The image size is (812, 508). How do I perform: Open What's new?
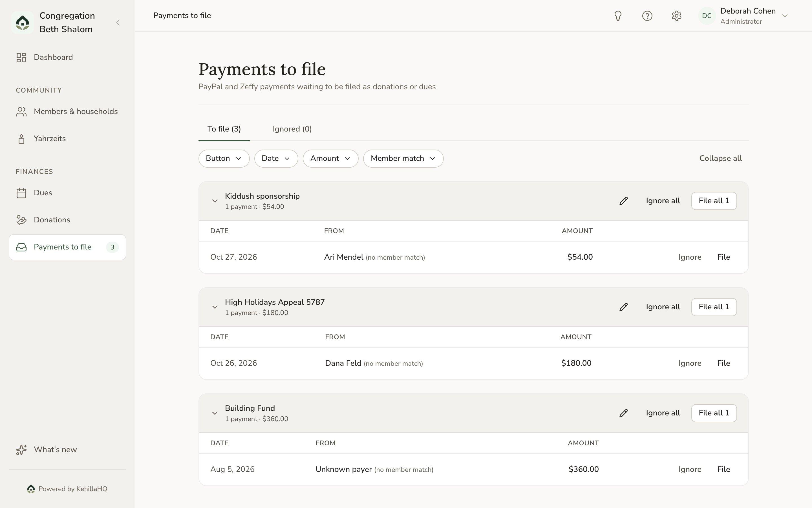67,450
